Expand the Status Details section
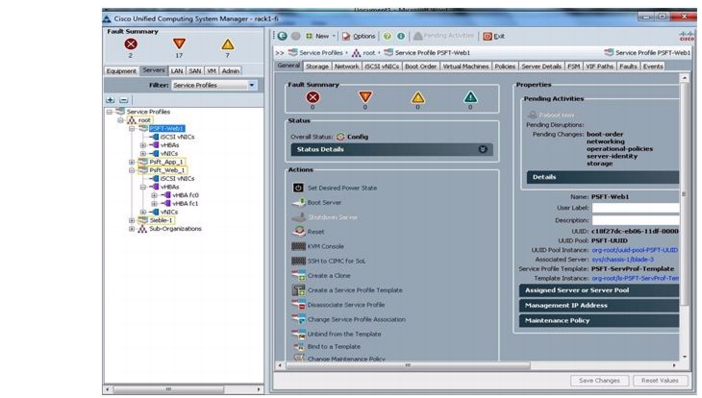702x398 pixels. pos(392,149)
